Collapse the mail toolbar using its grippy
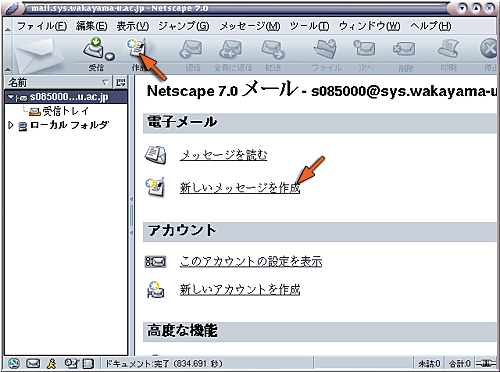Image resolution: width=500 pixels, height=372 pixels. [7, 55]
